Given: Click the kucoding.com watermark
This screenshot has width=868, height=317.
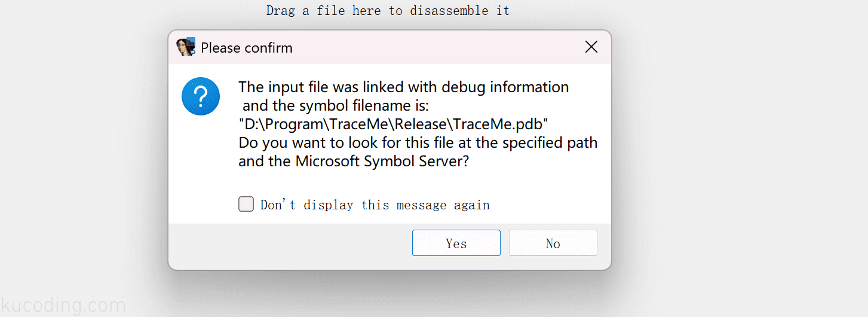Looking at the screenshot, I should [63, 306].
